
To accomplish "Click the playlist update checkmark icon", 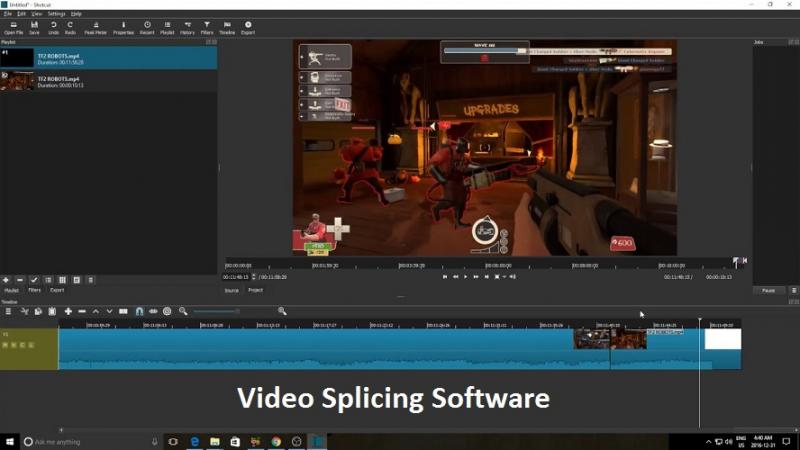I will (x=34, y=280).
